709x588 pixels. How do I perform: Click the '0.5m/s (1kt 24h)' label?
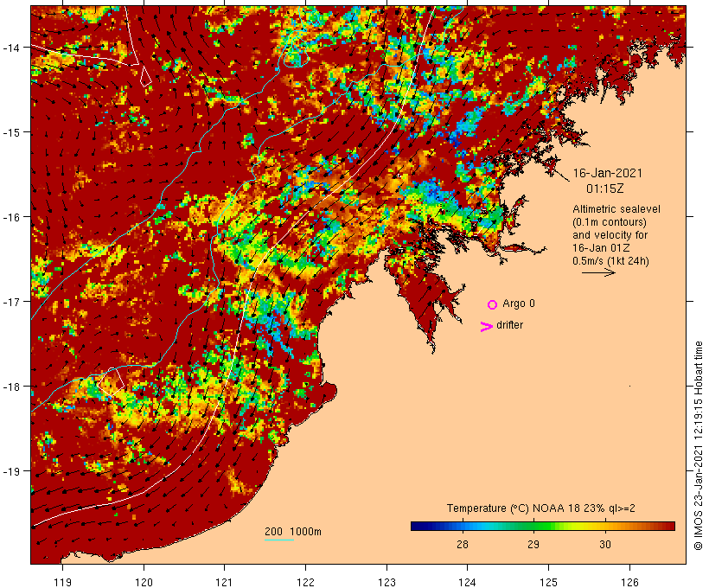[611, 261]
